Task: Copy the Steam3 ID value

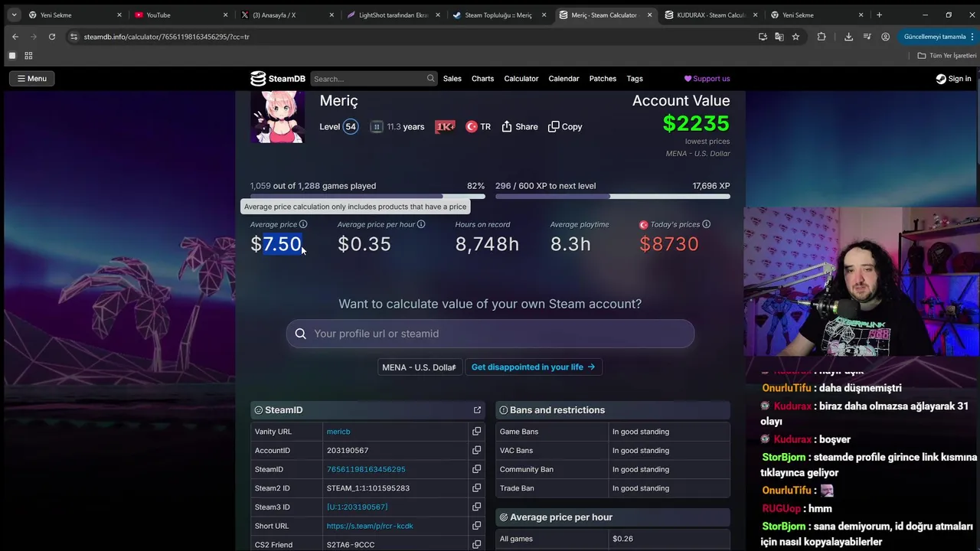Action: 476,507
